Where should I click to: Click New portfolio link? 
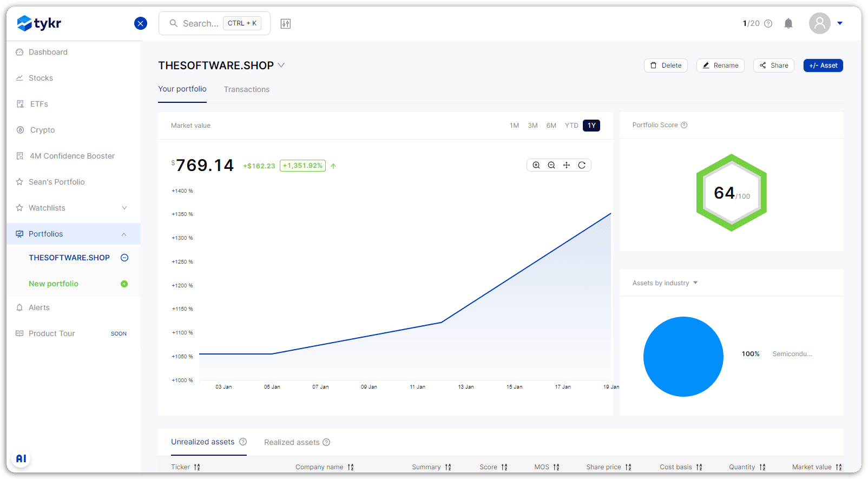54,284
